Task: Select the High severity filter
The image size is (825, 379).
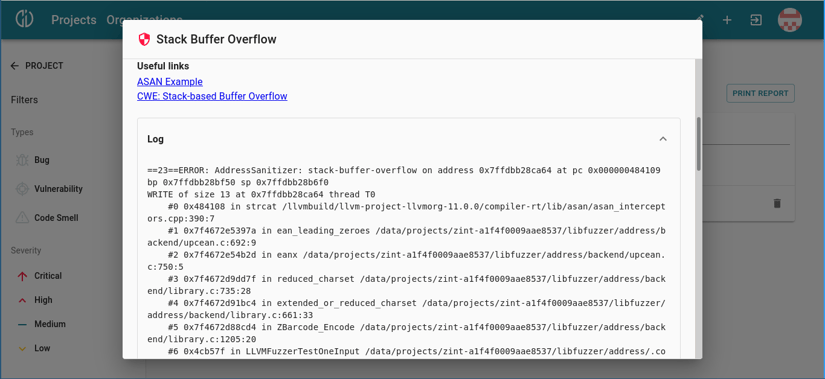Action: pyautogui.click(x=35, y=300)
